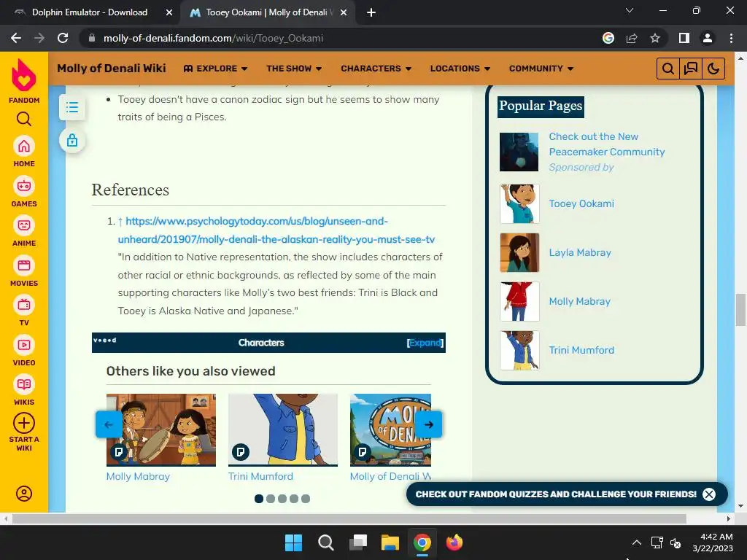The image size is (747, 560).
Task: Open the Locations dropdown menu
Action: [x=460, y=69]
